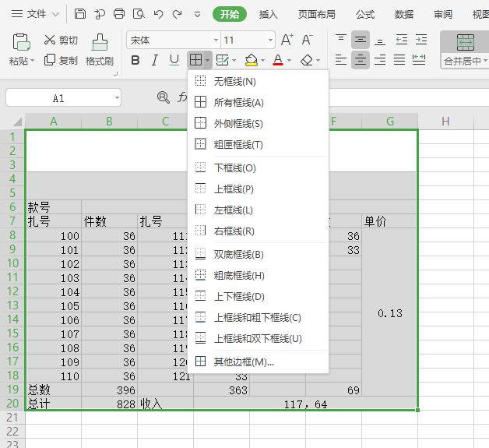Align text right

380,59
